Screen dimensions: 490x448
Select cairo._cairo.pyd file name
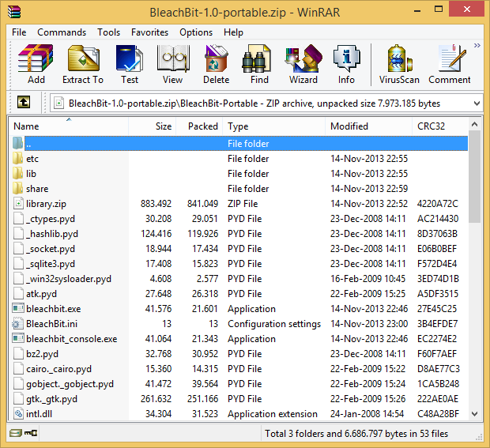click(x=58, y=369)
